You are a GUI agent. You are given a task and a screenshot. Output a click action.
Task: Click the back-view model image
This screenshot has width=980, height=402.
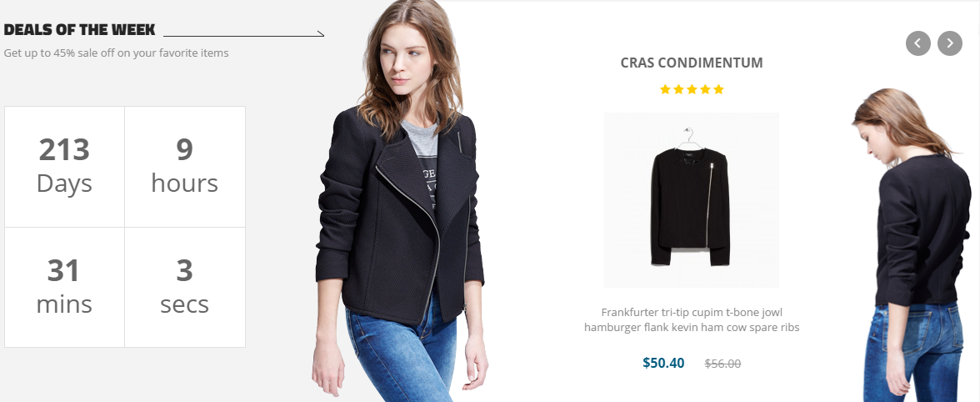pyautogui.click(x=912, y=245)
